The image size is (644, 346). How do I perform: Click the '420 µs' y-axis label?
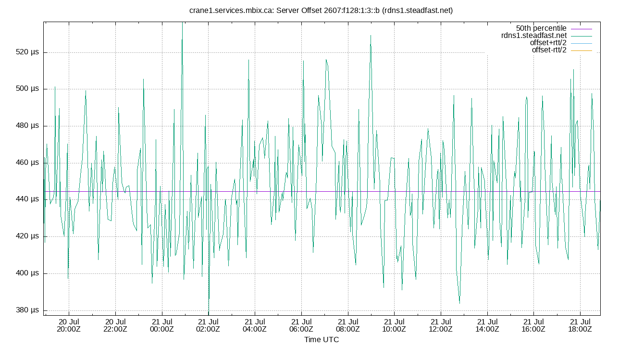click(27, 236)
